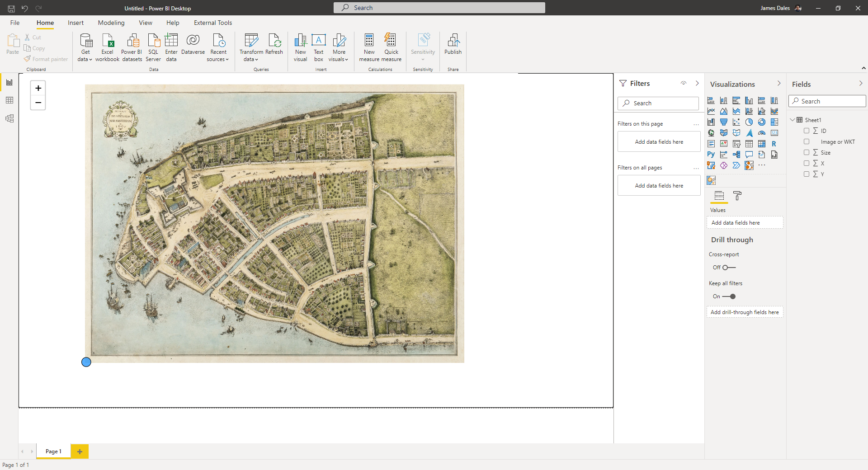The image size is (868, 470).
Task: Publish the report
Action: [x=453, y=44]
